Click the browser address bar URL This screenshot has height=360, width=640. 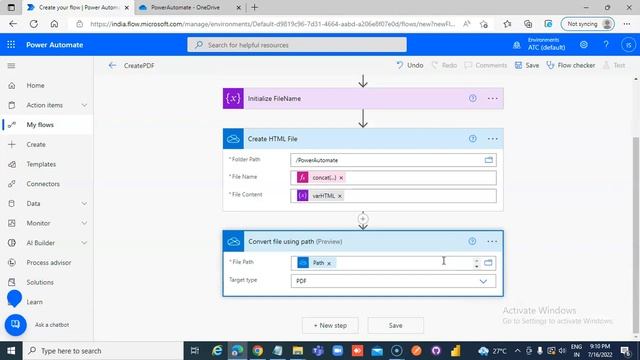[272, 24]
